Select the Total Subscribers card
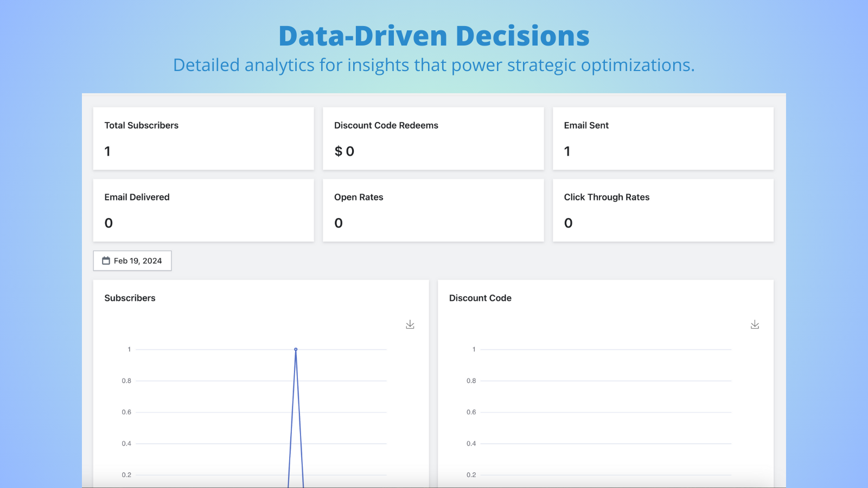The width and height of the screenshot is (868, 488). pos(203,138)
